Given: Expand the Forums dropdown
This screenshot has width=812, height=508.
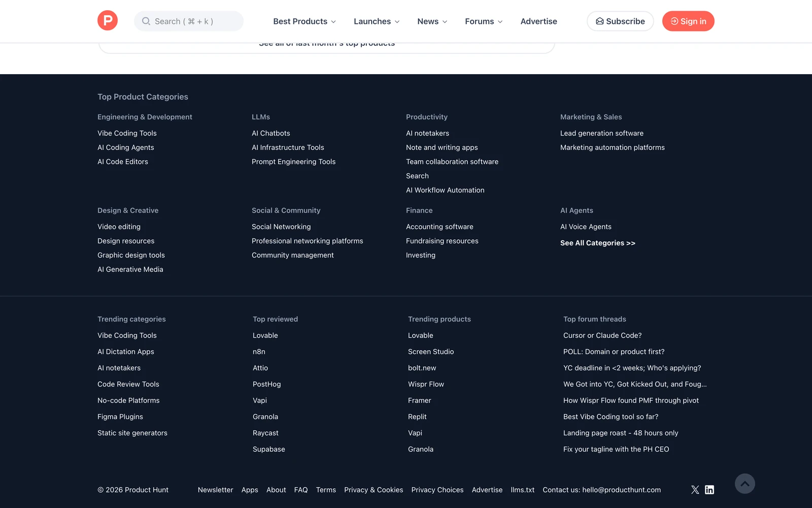Looking at the screenshot, I should click(484, 21).
